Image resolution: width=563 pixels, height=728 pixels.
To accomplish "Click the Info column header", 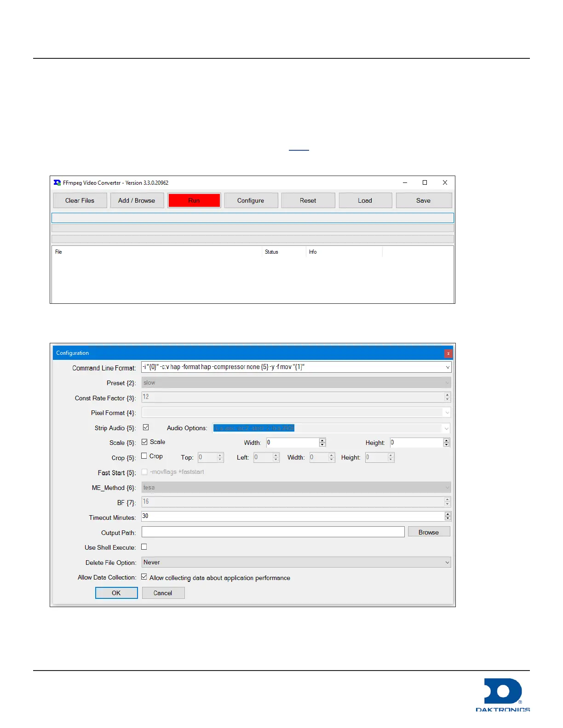I will 313,252.
